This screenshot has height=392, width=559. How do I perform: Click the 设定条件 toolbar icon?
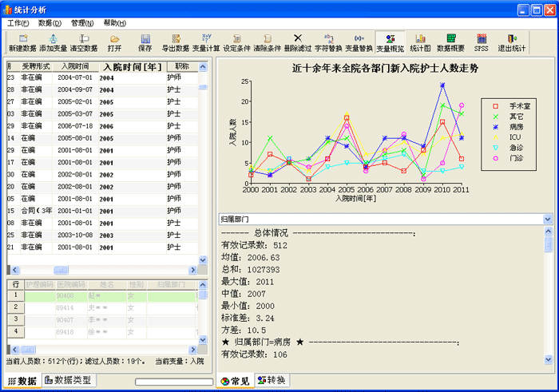point(236,43)
